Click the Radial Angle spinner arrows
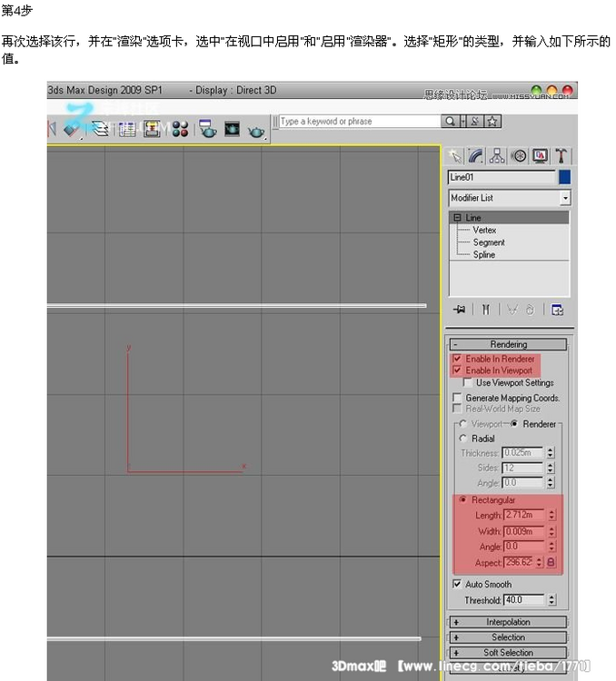 pyautogui.click(x=551, y=483)
